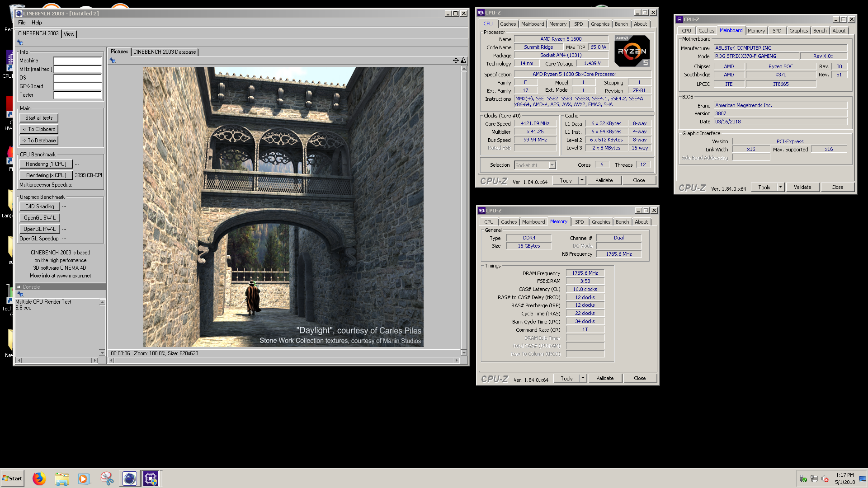868x488 pixels.
Task: Open Windows Media Player from the taskbar
Action: click(84, 479)
